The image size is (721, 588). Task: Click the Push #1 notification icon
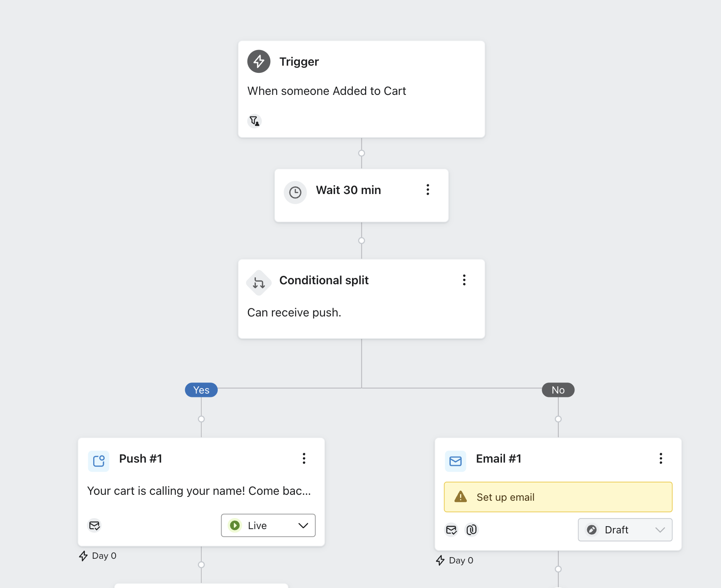click(x=99, y=461)
